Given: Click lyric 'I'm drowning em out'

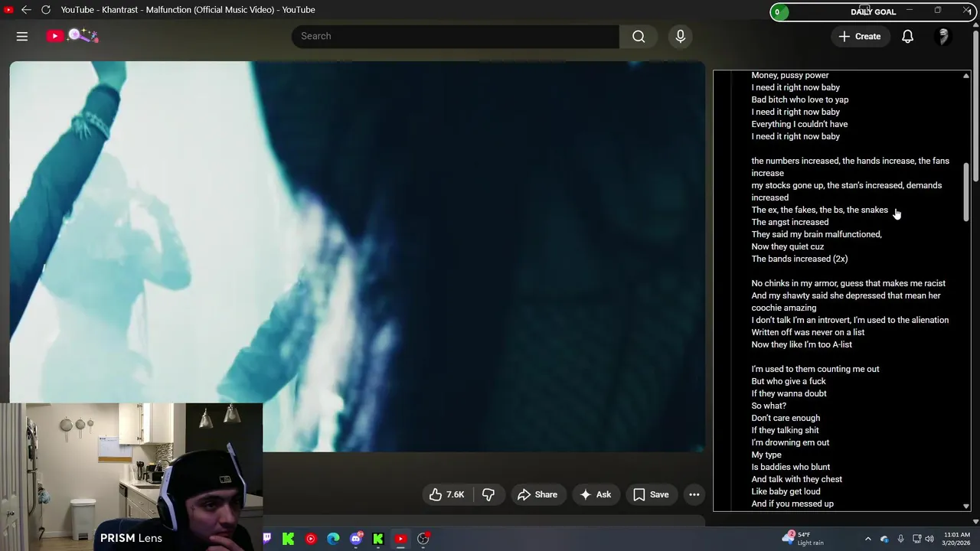Looking at the screenshot, I should pyautogui.click(x=790, y=442).
